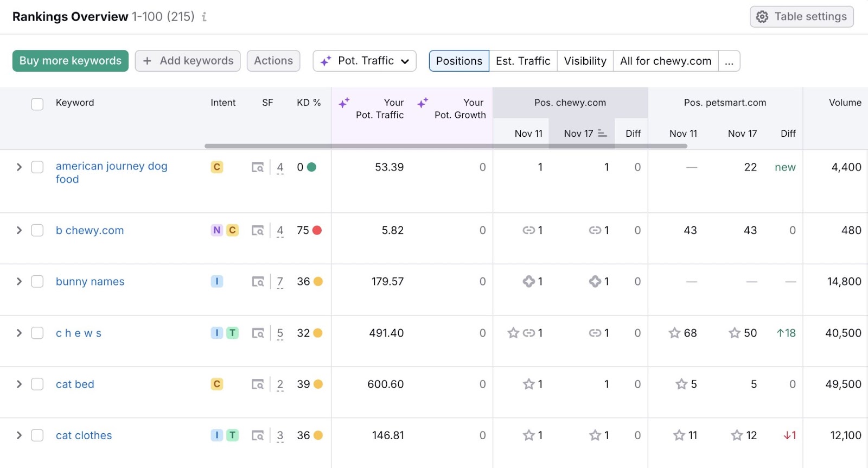Select the cat clothes row checkbox

pos(37,435)
